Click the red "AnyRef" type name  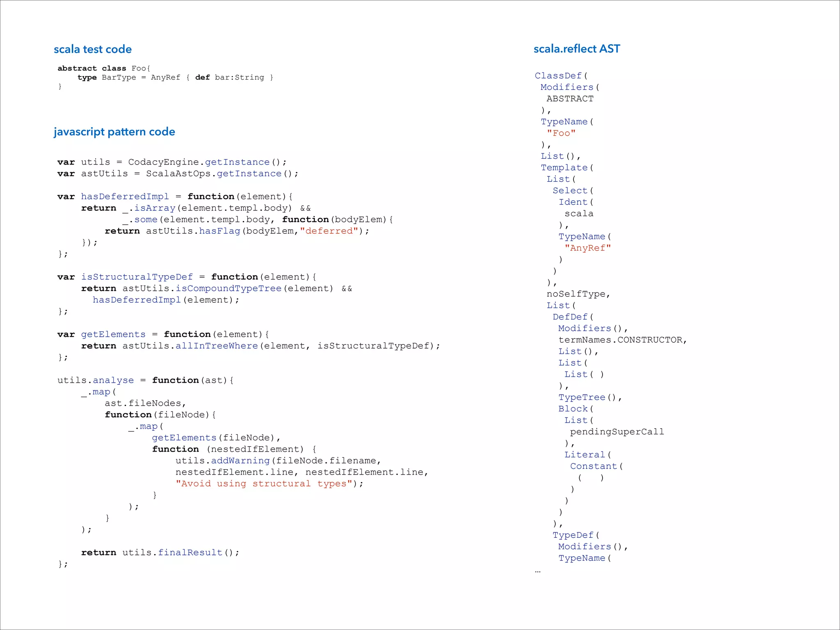coord(588,248)
